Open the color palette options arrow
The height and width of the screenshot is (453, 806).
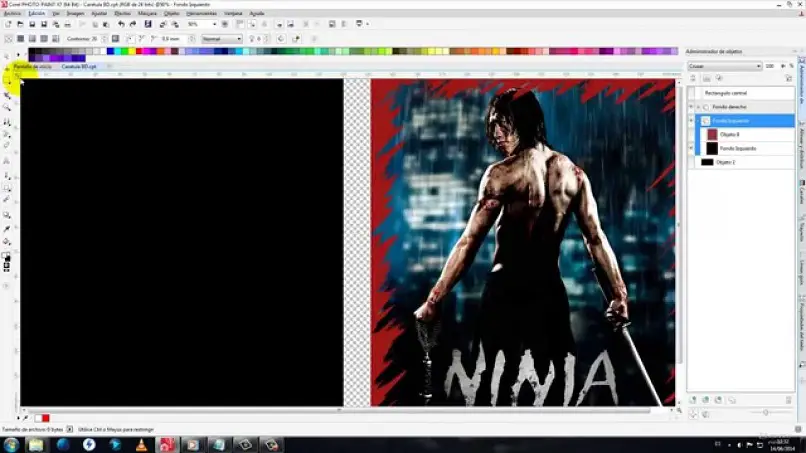click(x=19, y=55)
